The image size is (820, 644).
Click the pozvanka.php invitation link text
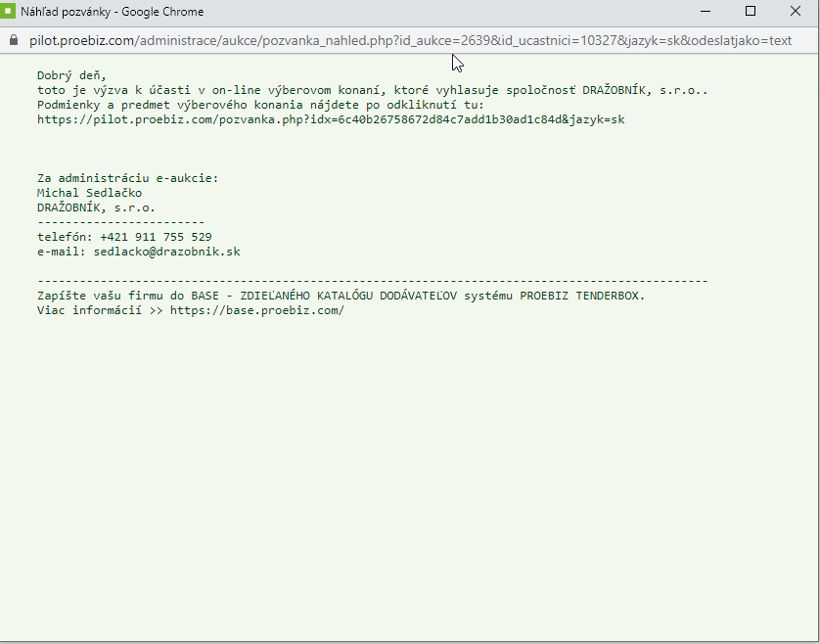tap(331, 119)
